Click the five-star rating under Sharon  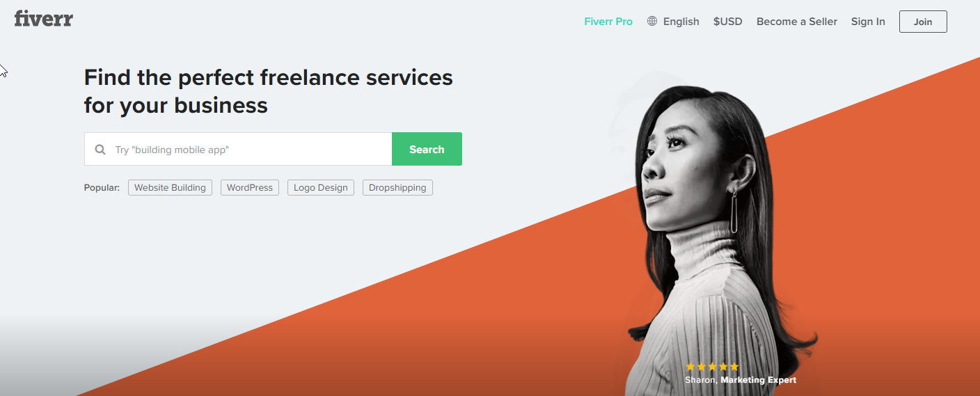point(712,366)
